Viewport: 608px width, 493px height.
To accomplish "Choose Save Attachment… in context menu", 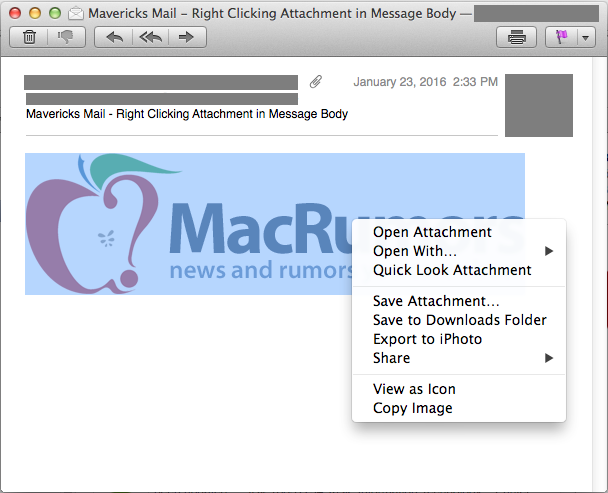I will (459, 301).
